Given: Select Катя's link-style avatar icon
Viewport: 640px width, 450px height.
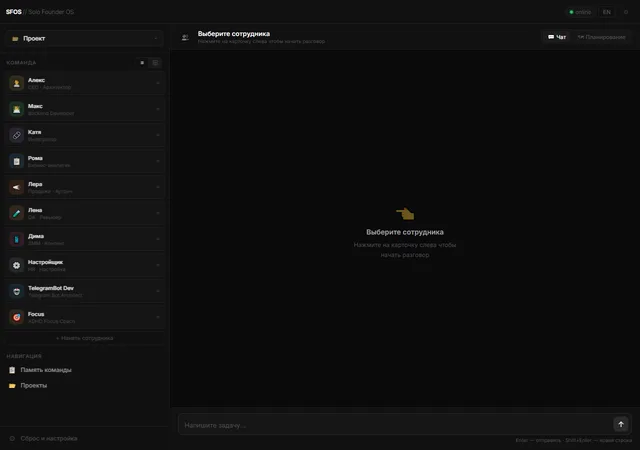Looking at the screenshot, I should tap(16, 135).
